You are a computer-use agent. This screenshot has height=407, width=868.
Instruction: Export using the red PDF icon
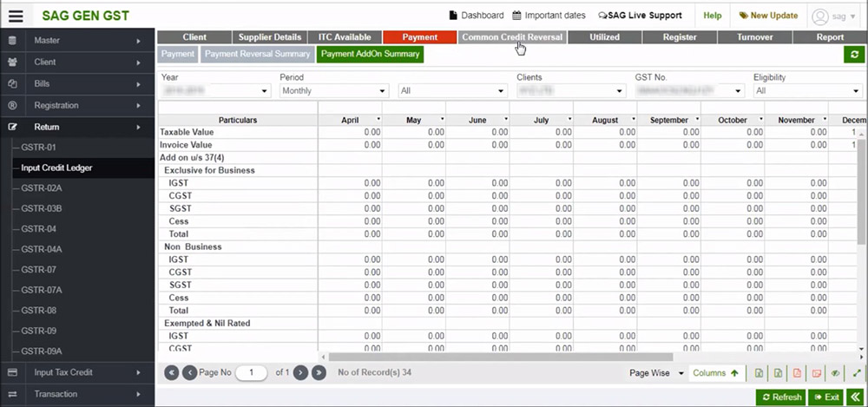tap(797, 373)
